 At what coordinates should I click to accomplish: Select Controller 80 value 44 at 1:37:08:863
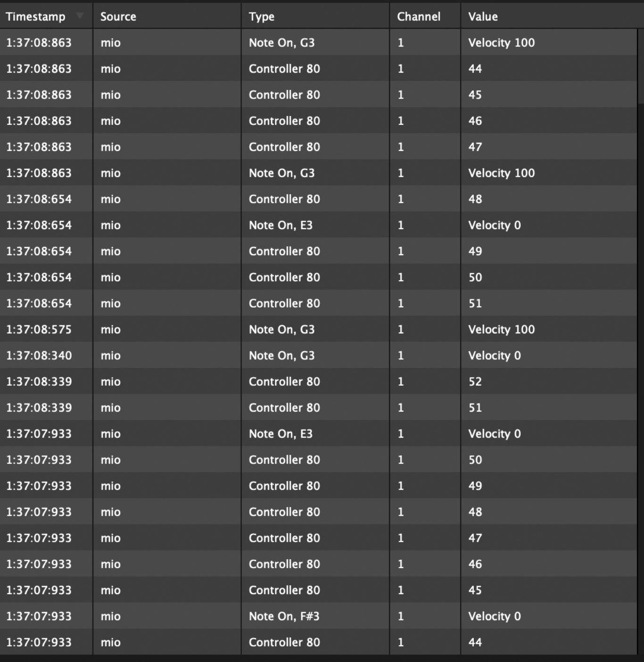click(284, 69)
